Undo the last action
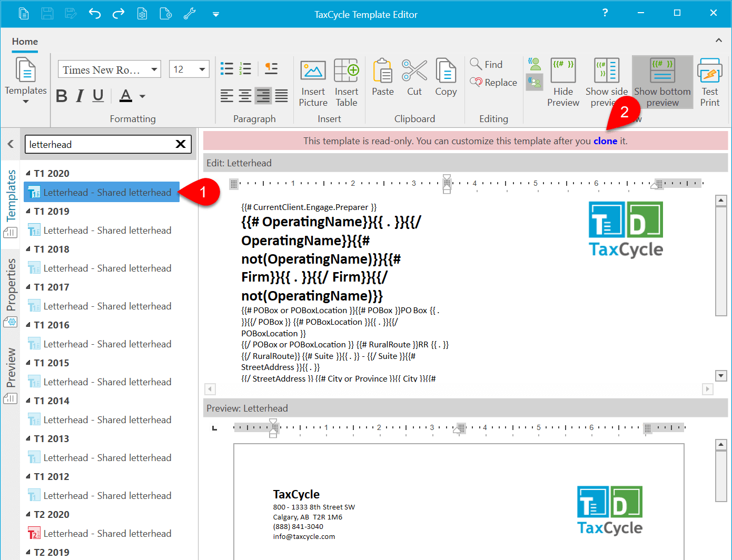732x560 pixels. 95,14
